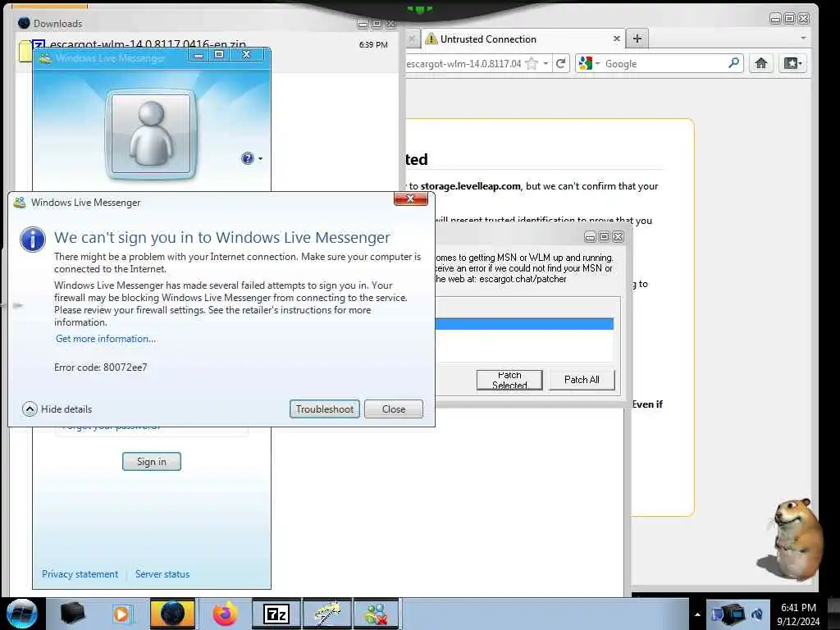Click the volume tray icon
Image resolution: width=840 pixels, height=630 pixels.
click(757, 614)
